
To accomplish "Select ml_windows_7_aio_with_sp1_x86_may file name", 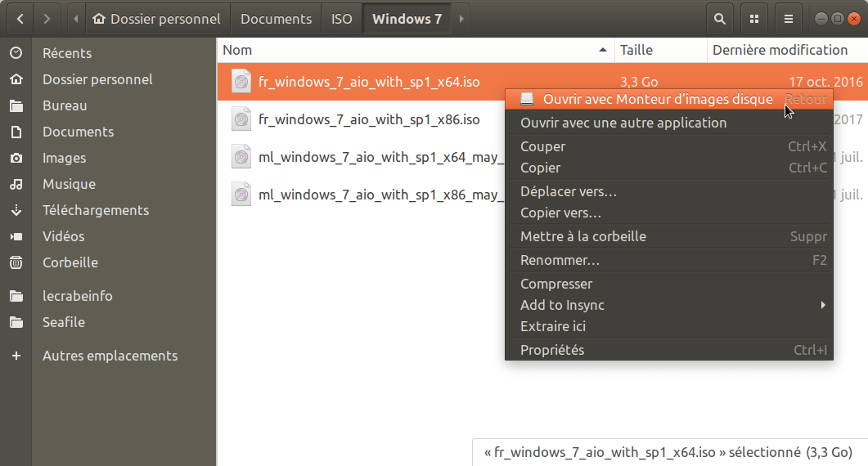I will (x=381, y=195).
